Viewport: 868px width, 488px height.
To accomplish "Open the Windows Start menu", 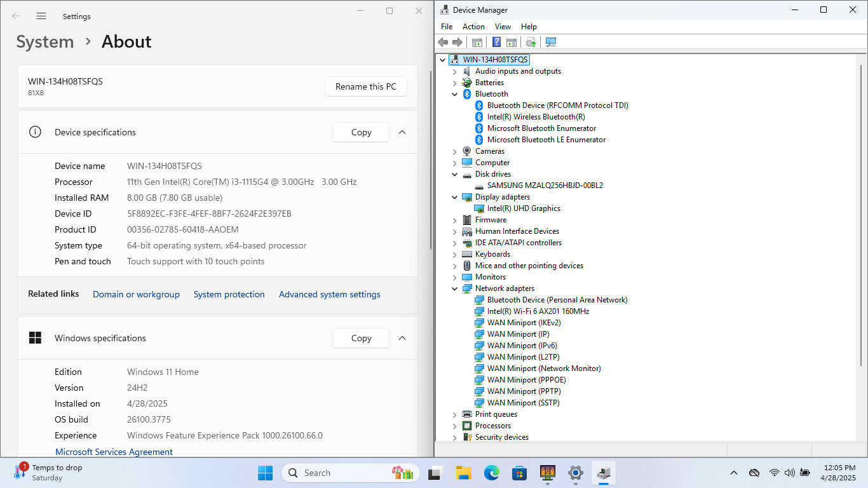I will [x=266, y=473].
